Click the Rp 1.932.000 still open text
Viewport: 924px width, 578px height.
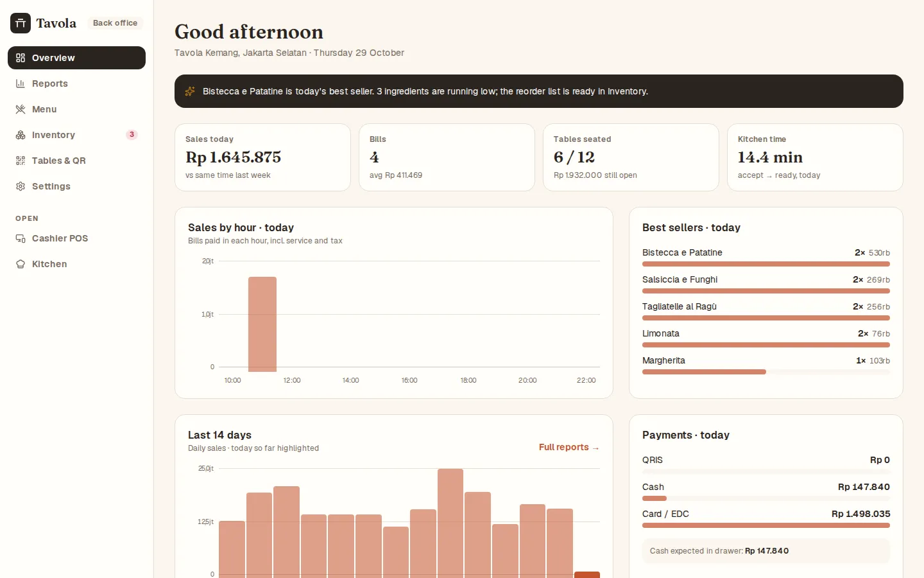coord(595,175)
